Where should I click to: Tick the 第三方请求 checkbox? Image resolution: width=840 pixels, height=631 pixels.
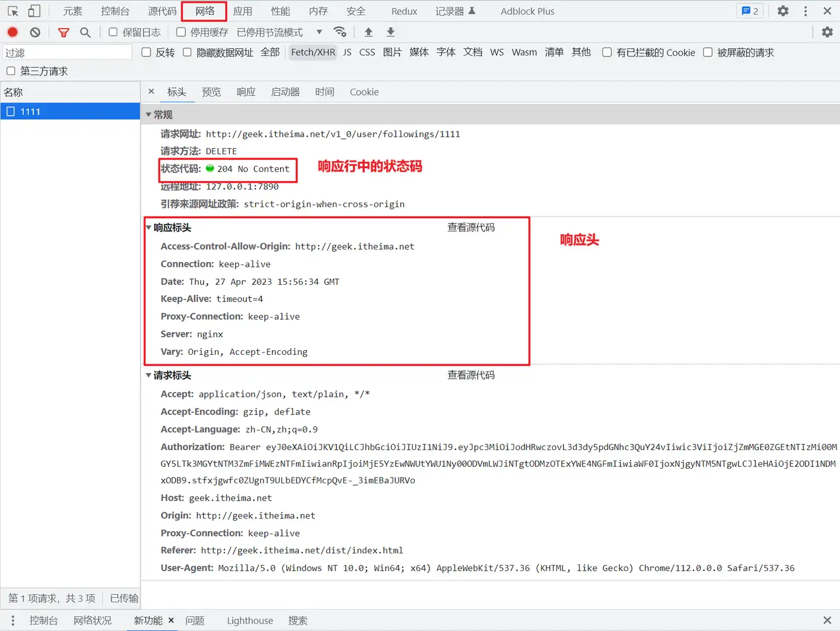[10, 71]
